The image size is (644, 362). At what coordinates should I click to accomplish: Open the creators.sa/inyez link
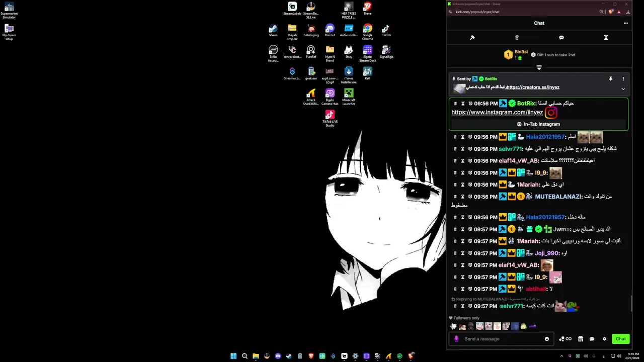(x=533, y=87)
